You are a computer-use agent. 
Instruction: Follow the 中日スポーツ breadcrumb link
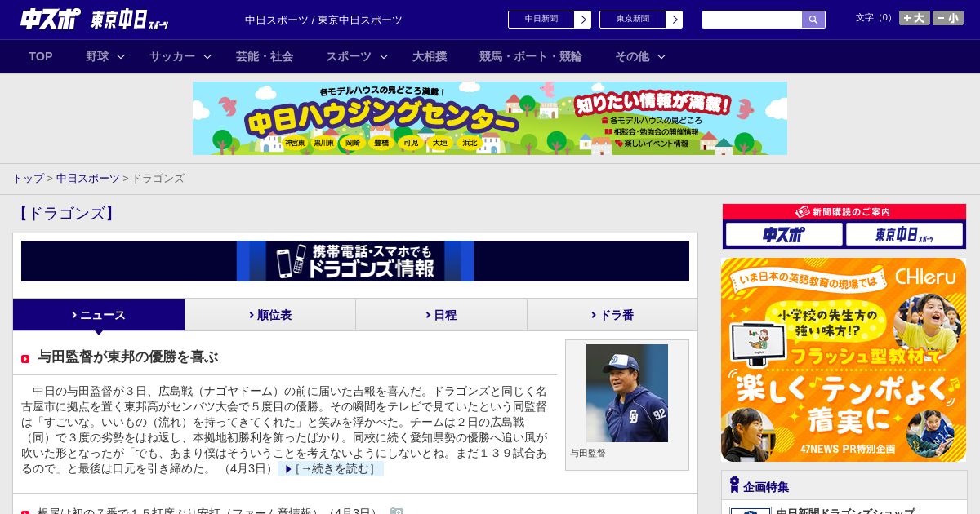tap(88, 178)
